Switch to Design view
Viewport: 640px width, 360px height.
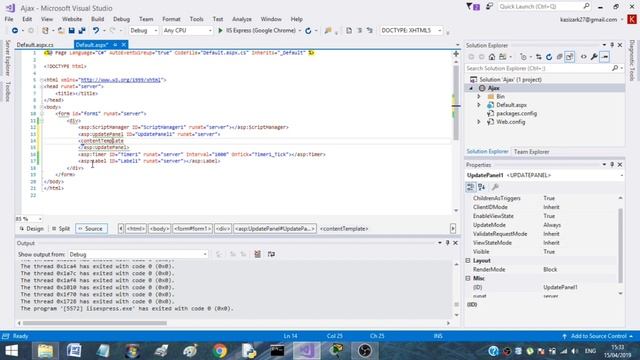coord(31,229)
